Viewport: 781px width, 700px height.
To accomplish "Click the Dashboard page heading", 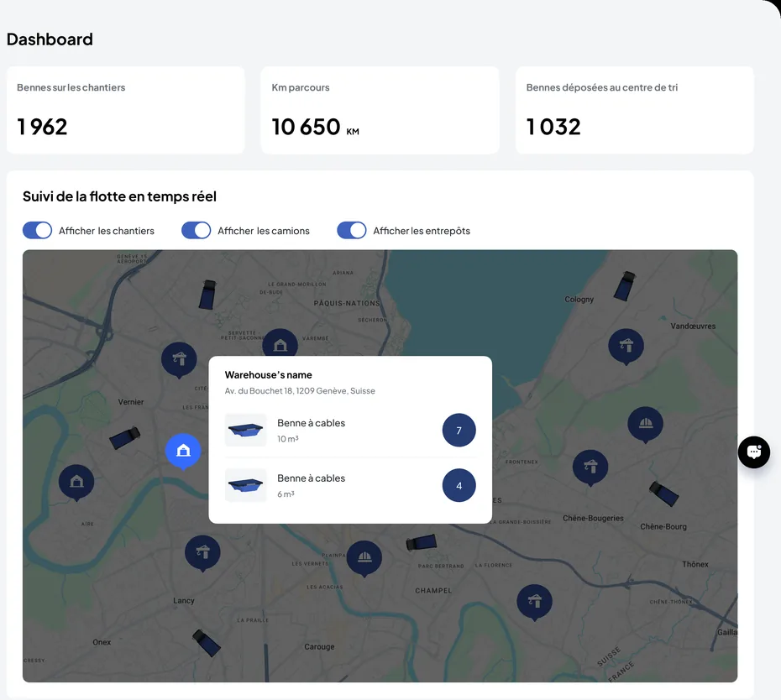I will point(50,39).
